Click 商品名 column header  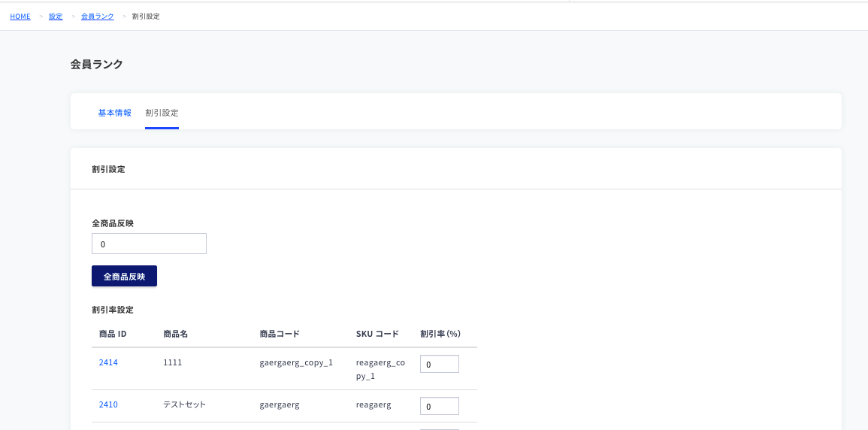pyautogui.click(x=176, y=334)
